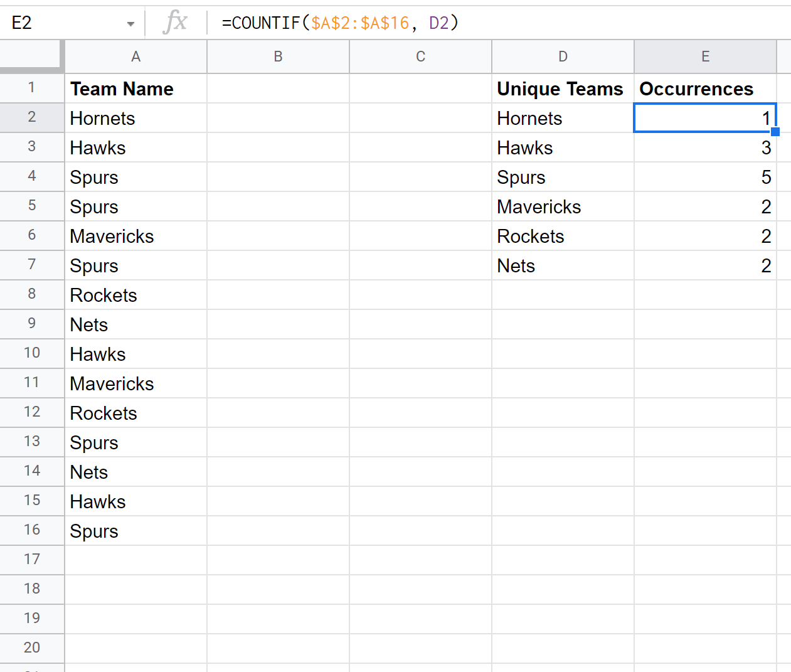Click the Occurrences header cell

tap(705, 88)
